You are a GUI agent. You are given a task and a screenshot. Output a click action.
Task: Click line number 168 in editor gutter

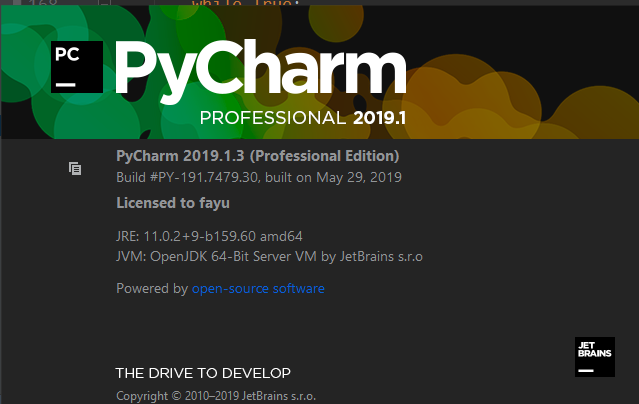[44, 5]
